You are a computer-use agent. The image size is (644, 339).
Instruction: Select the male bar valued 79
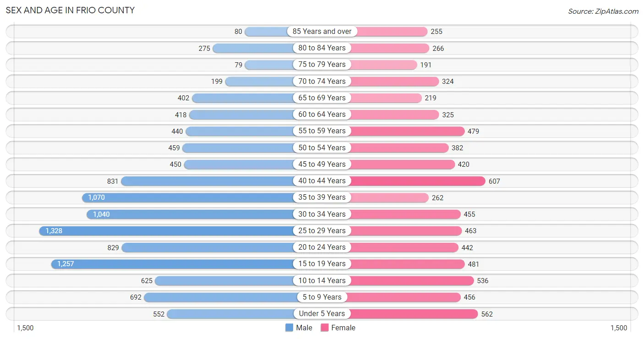[283, 65]
